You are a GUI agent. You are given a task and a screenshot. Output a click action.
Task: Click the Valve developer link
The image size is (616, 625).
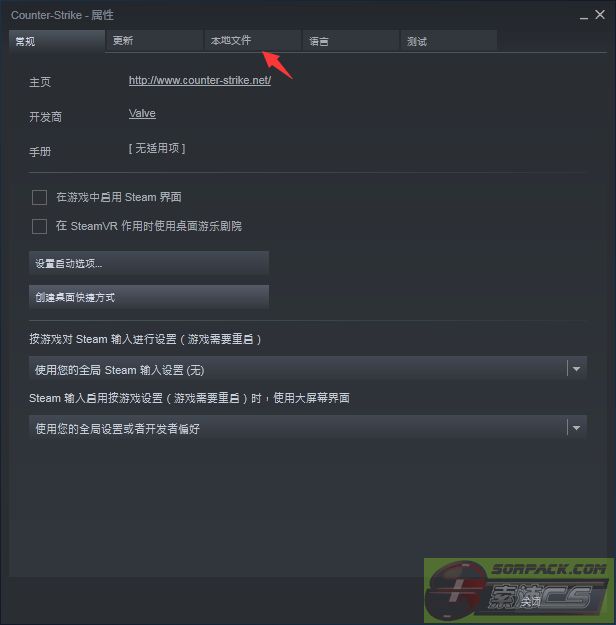click(x=142, y=114)
